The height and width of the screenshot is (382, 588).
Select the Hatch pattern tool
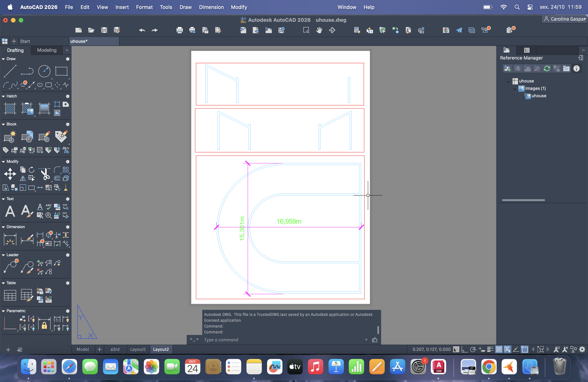(x=10, y=109)
